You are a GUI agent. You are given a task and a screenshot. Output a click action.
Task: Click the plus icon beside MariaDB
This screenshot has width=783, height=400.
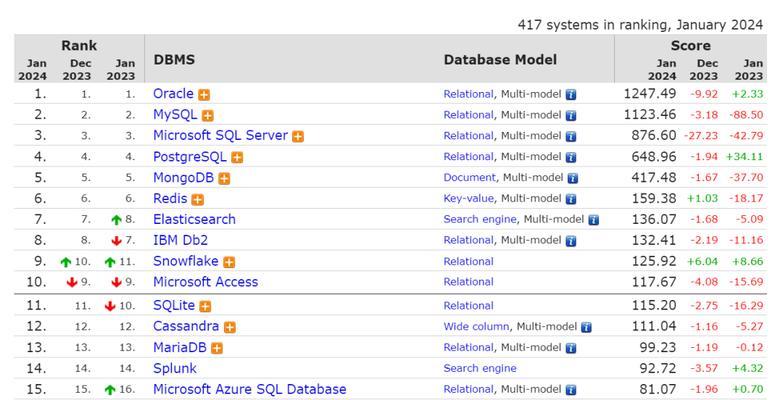217,348
